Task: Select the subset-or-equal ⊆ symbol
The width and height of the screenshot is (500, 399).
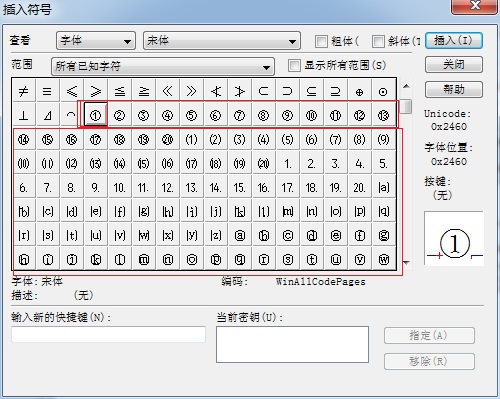Action: tap(311, 91)
